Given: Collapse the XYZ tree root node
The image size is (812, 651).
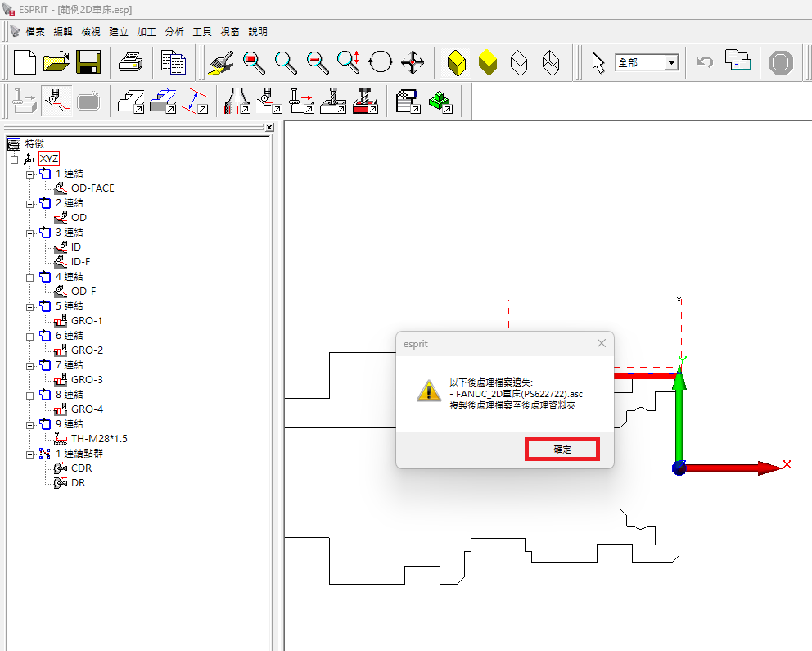Looking at the screenshot, I should [x=14, y=159].
